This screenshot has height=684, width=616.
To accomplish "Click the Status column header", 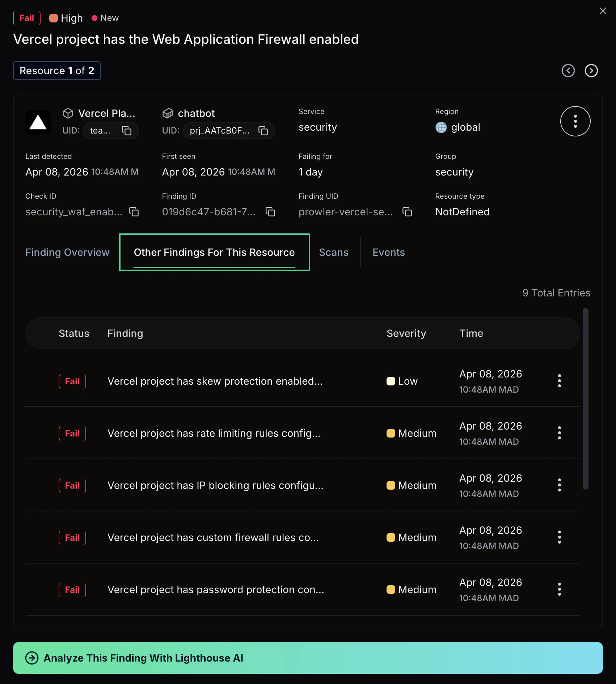I will click(74, 333).
